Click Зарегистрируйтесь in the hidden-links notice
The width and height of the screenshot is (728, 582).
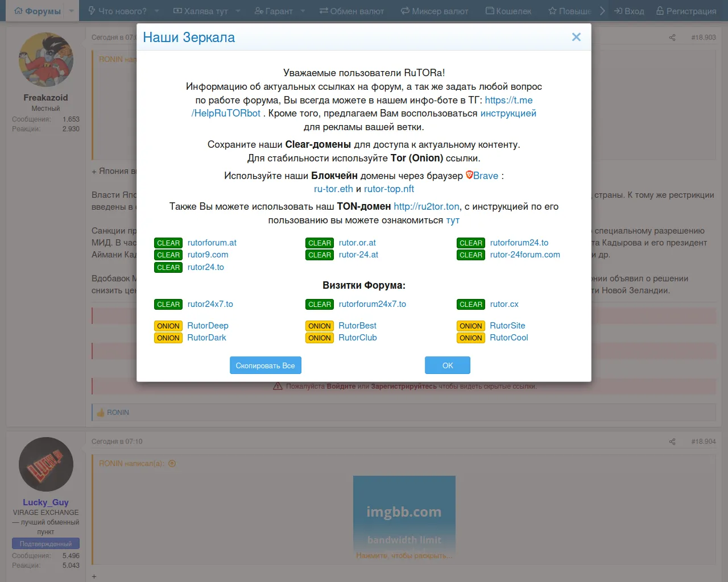point(404,386)
